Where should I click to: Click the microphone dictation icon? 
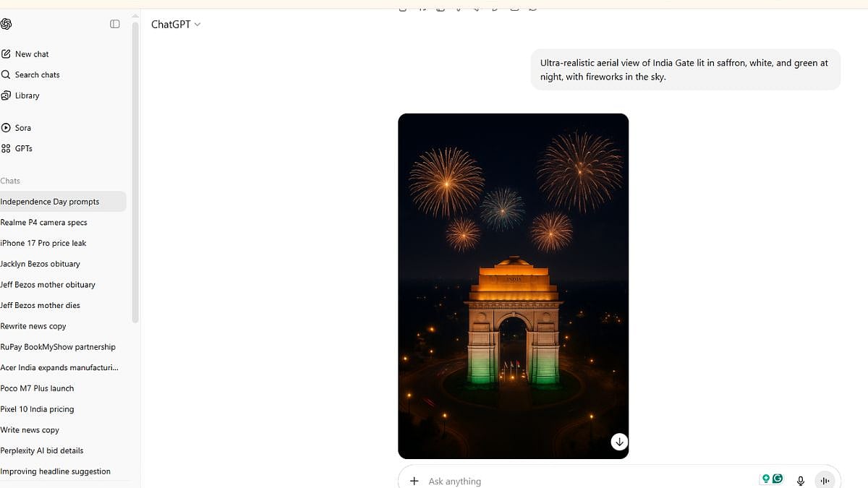click(801, 481)
